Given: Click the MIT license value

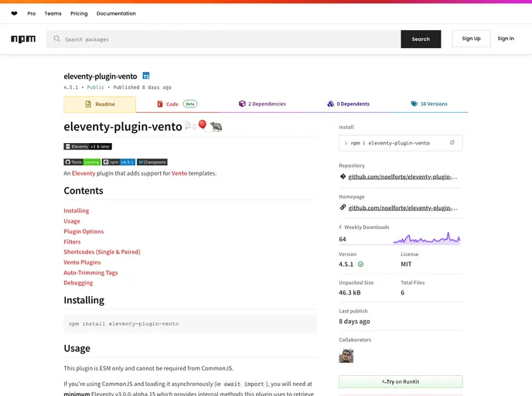Looking at the screenshot, I should coord(406,264).
